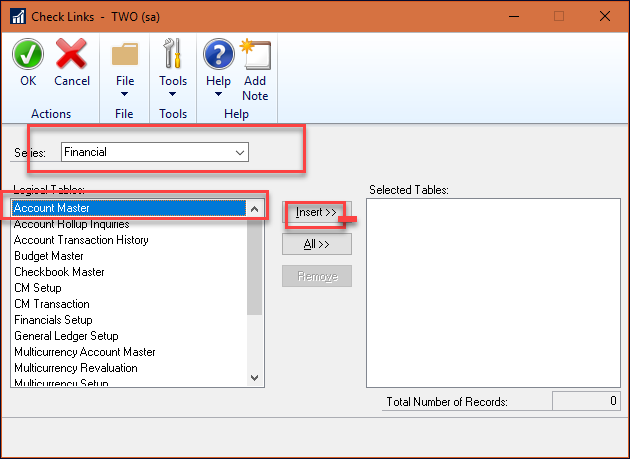Click inside the Selected Tables list box
The width and height of the screenshot is (630, 459).
(493, 293)
